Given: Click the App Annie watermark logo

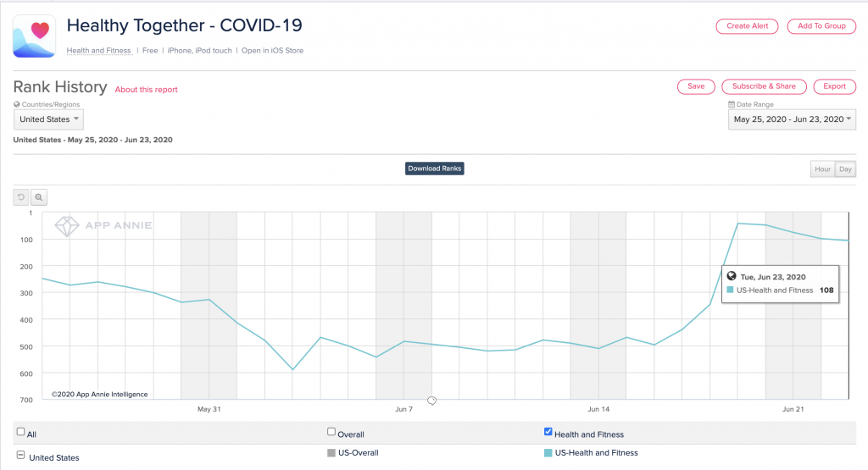Looking at the screenshot, I should tap(67, 227).
